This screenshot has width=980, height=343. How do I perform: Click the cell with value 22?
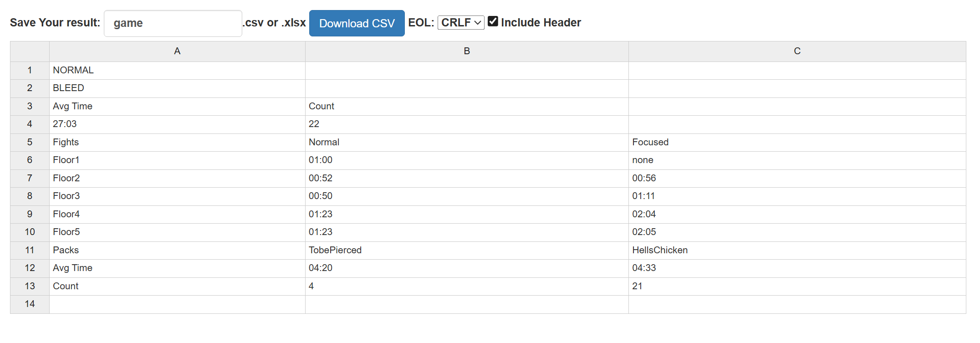coord(467,124)
